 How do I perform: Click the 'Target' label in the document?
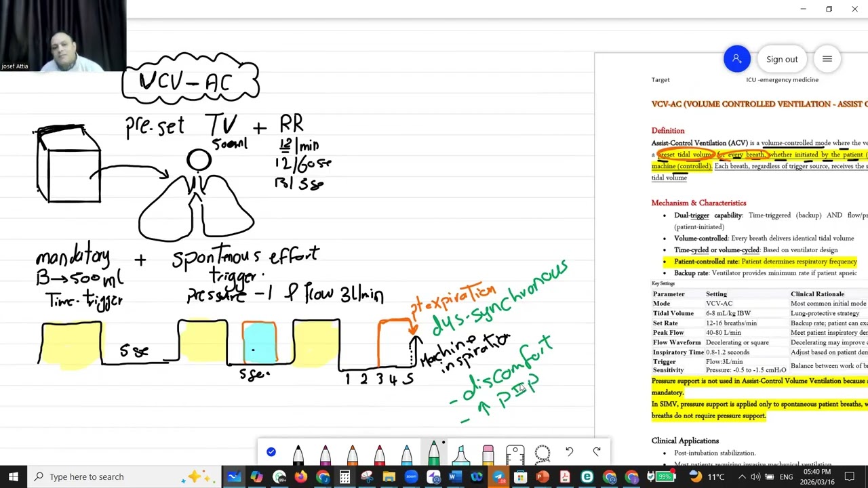(660, 80)
